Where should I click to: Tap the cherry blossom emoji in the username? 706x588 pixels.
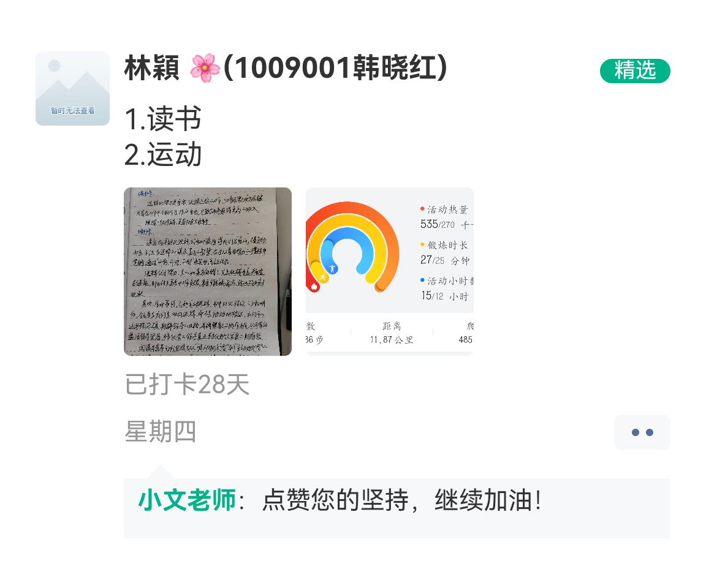click(205, 68)
